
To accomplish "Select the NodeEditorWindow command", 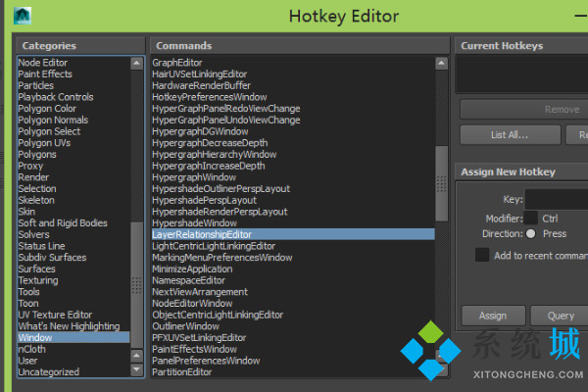I will (194, 303).
